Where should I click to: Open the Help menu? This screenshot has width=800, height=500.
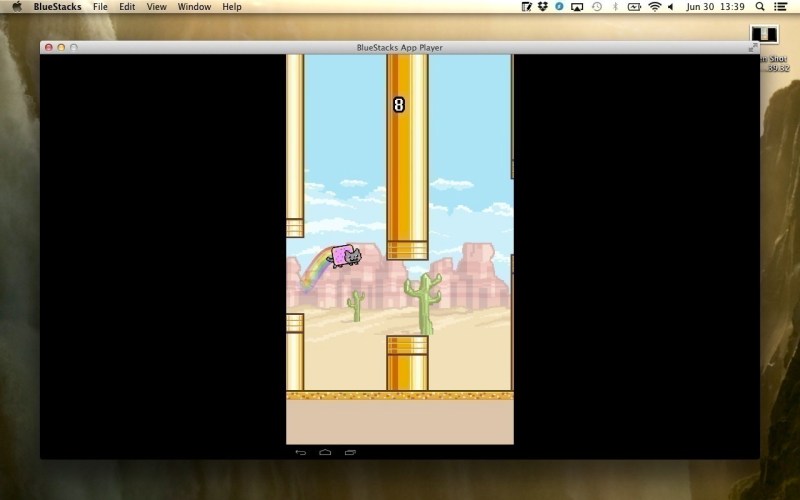pyautogui.click(x=232, y=7)
